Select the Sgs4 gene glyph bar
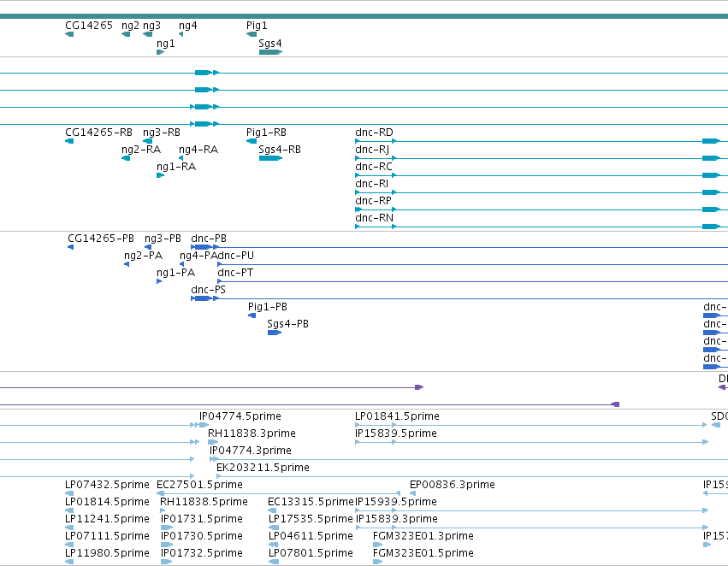The image size is (728, 566). click(270, 52)
